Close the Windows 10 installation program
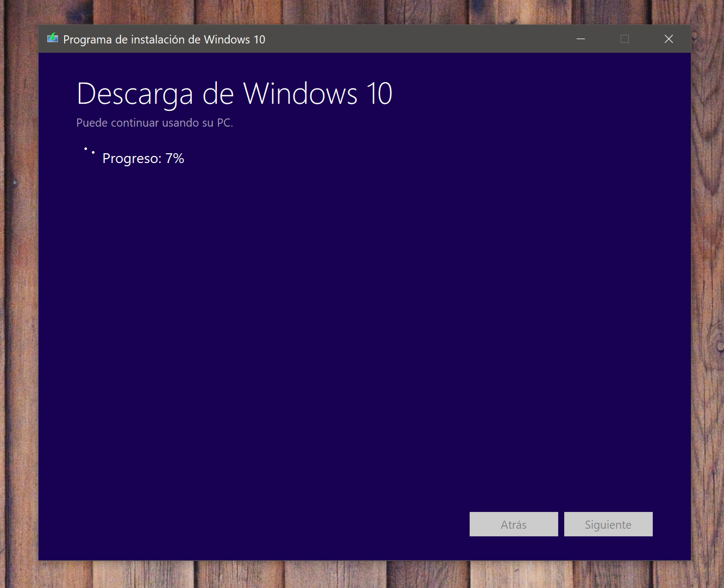 click(669, 39)
